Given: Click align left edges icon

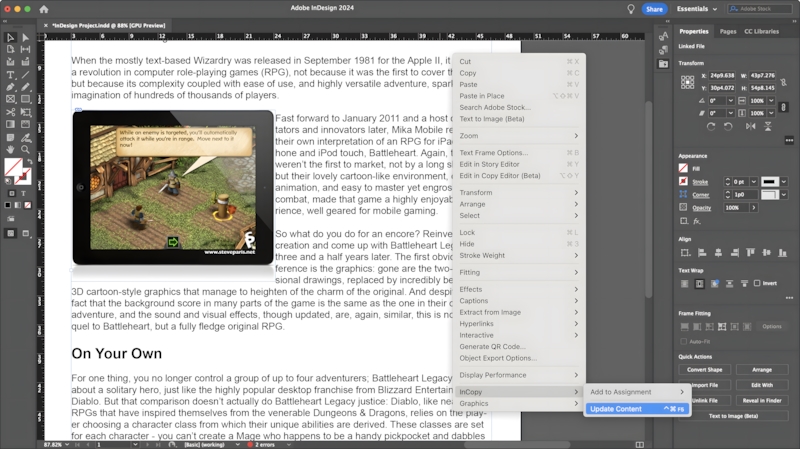Looking at the screenshot, I should coord(702,253).
